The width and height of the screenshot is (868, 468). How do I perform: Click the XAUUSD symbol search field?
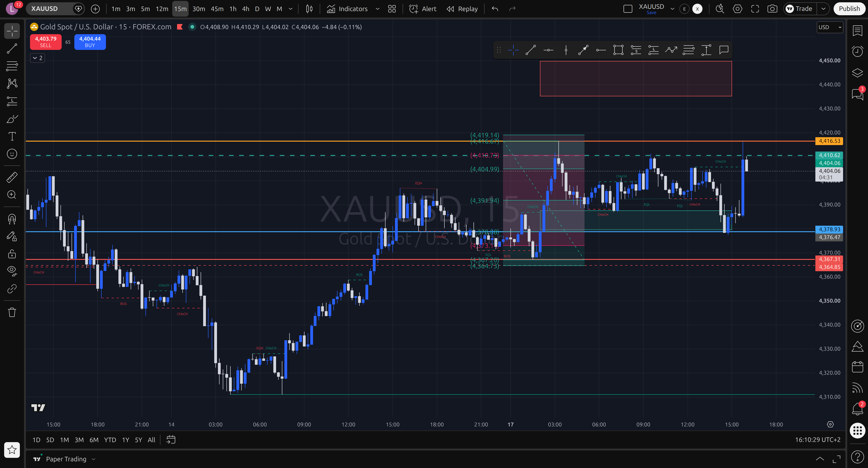click(x=50, y=9)
